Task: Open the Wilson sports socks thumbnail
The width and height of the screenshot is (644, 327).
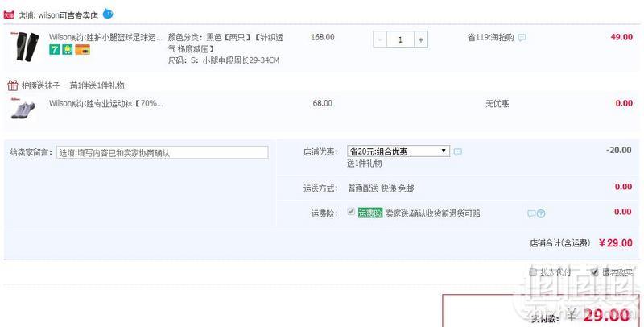Action: point(23,110)
